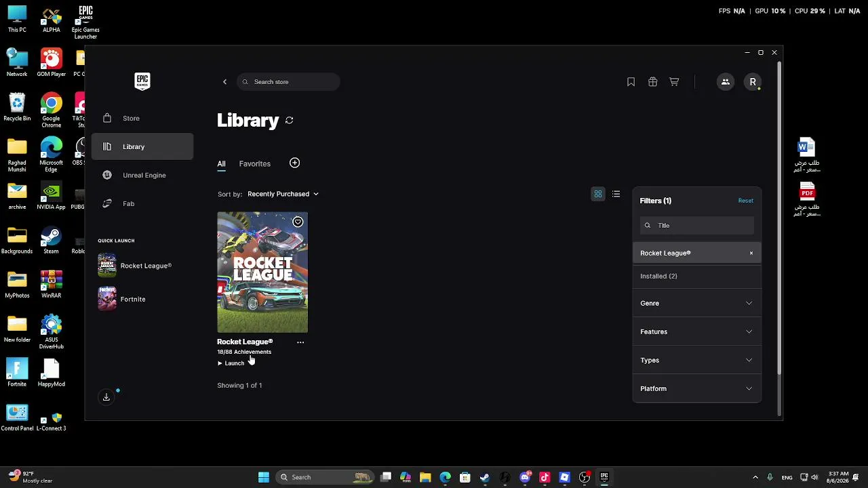Expand the Genre filter section
The width and height of the screenshot is (868, 488).
[697, 303]
